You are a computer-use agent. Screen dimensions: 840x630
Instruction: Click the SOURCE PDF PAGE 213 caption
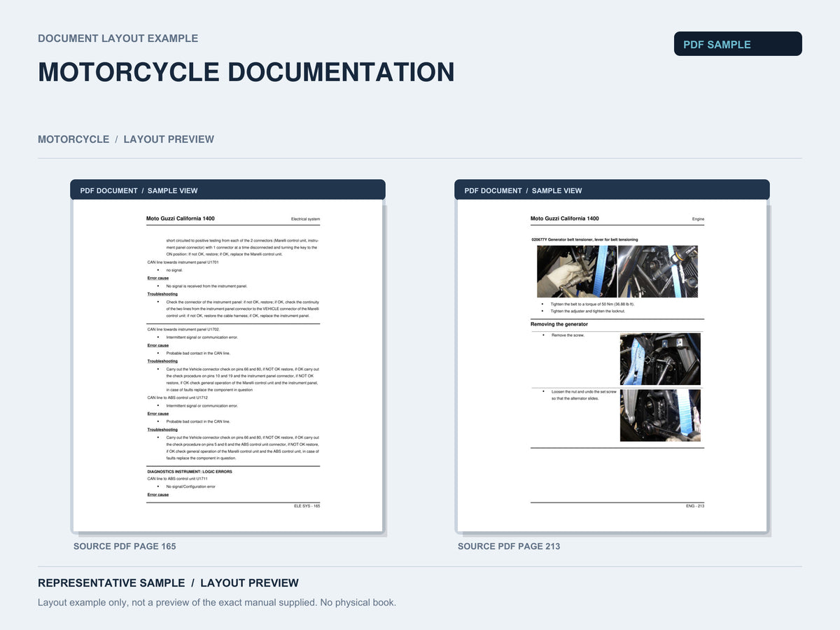pyautogui.click(x=509, y=546)
